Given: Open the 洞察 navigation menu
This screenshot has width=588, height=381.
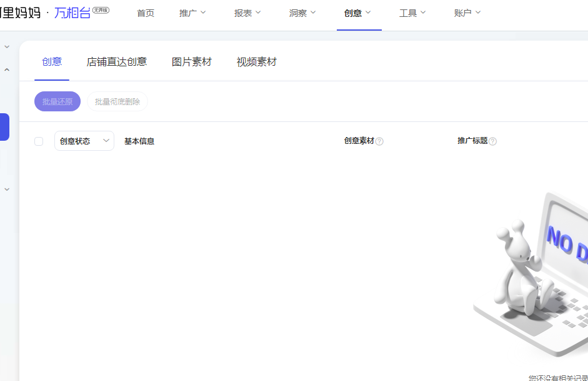Looking at the screenshot, I should pyautogui.click(x=302, y=13).
